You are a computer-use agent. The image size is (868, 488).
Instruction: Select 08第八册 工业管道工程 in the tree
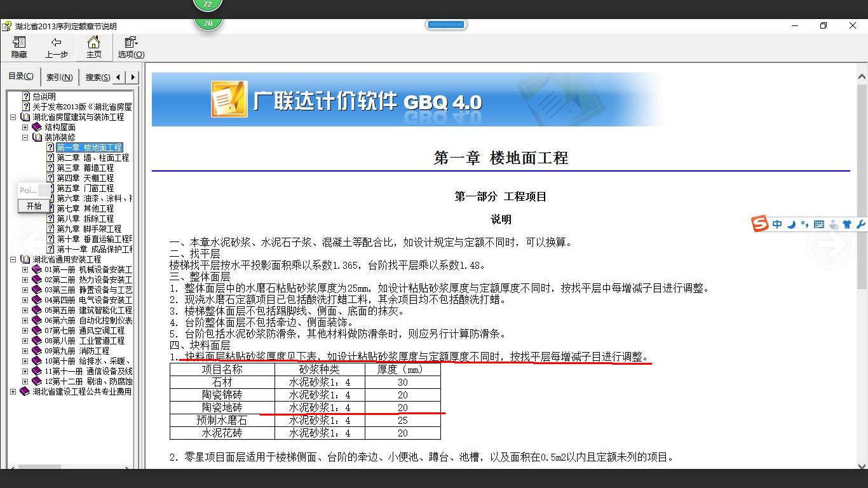coord(85,341)
